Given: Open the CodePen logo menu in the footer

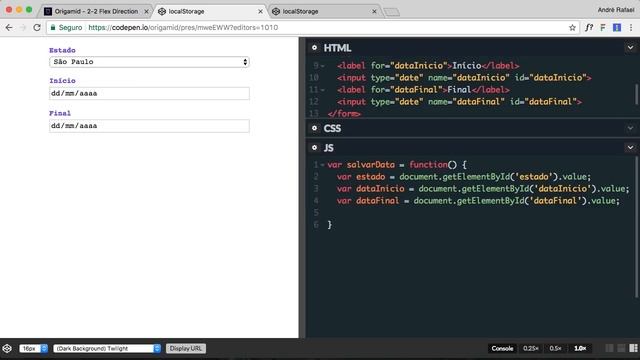Looking at the screenshot, I should (x=7, y=349).
